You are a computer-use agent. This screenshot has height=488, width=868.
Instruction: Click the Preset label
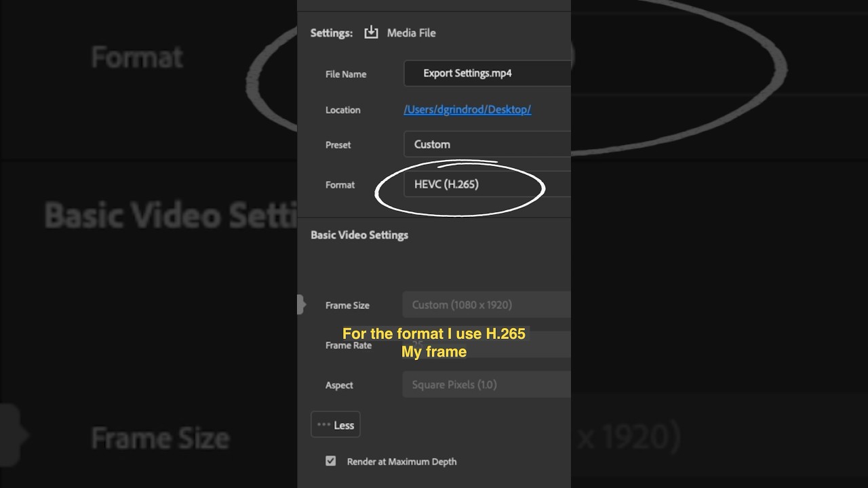click(x=338, y=145)
